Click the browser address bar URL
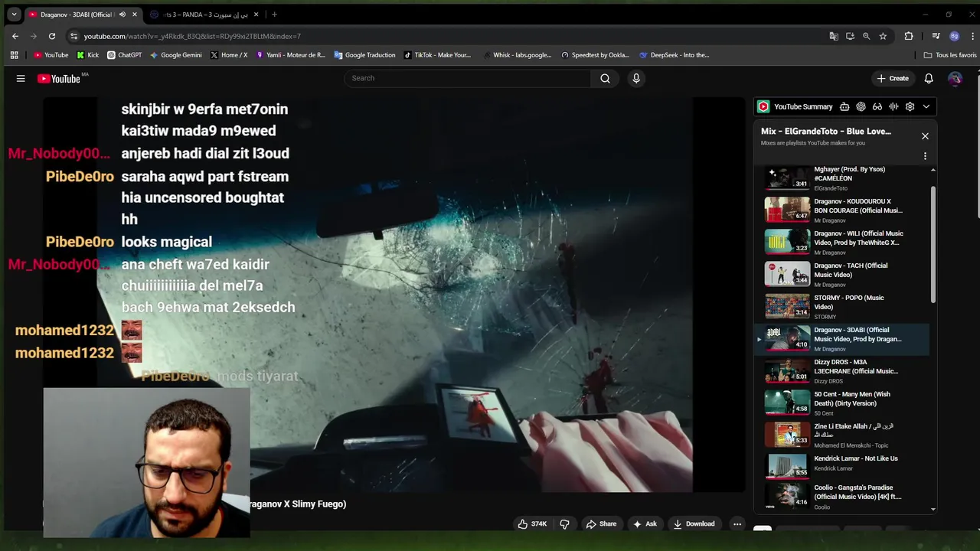The height and width of the screenshot is (551, 980). pos(192,36)
